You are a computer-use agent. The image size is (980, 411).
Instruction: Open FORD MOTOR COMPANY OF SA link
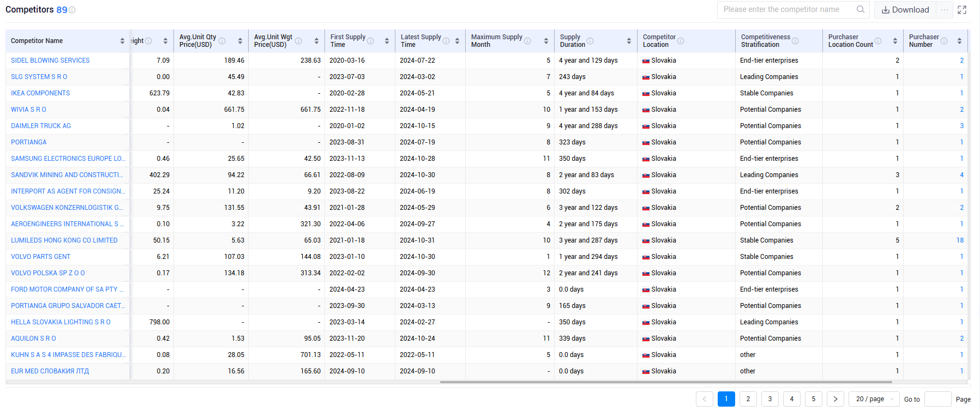(x=68, y=289)
